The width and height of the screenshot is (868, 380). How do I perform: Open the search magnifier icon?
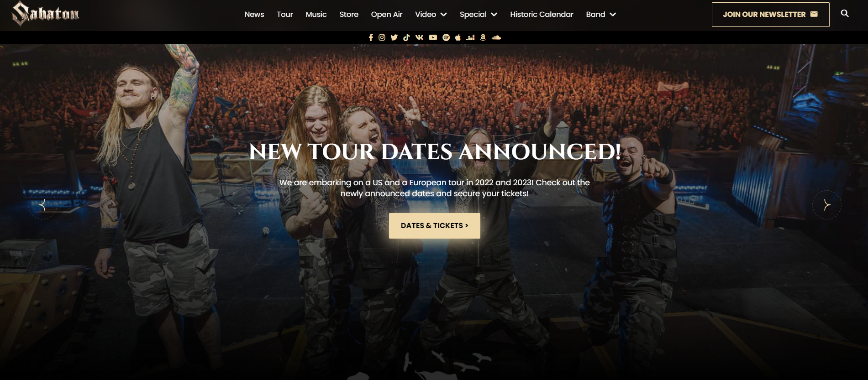[845, 14]
